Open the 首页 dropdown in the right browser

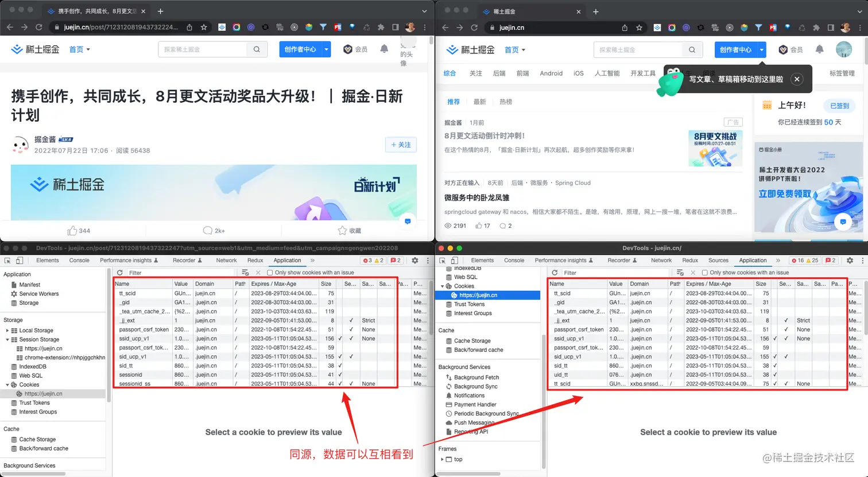pyautogui.click(x=515, y=49)
